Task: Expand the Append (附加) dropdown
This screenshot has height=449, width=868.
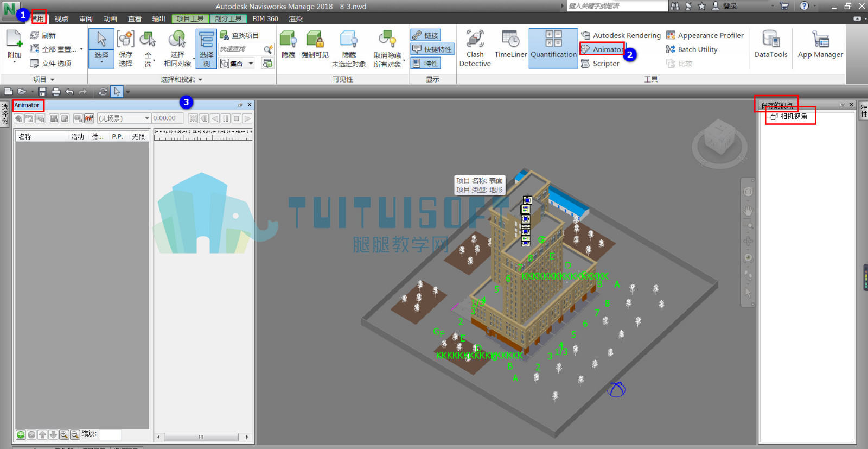Action: point(14,62)
